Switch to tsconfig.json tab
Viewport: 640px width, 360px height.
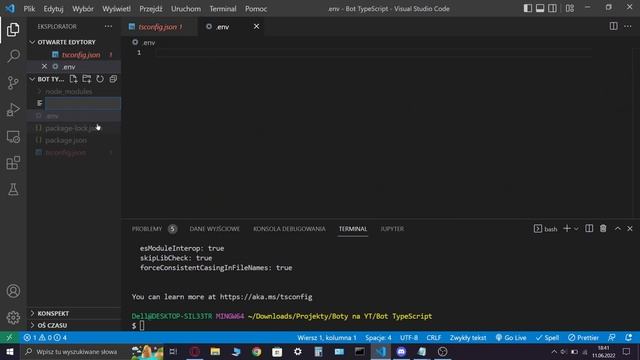pyautogui.click(x=160, y=27)
